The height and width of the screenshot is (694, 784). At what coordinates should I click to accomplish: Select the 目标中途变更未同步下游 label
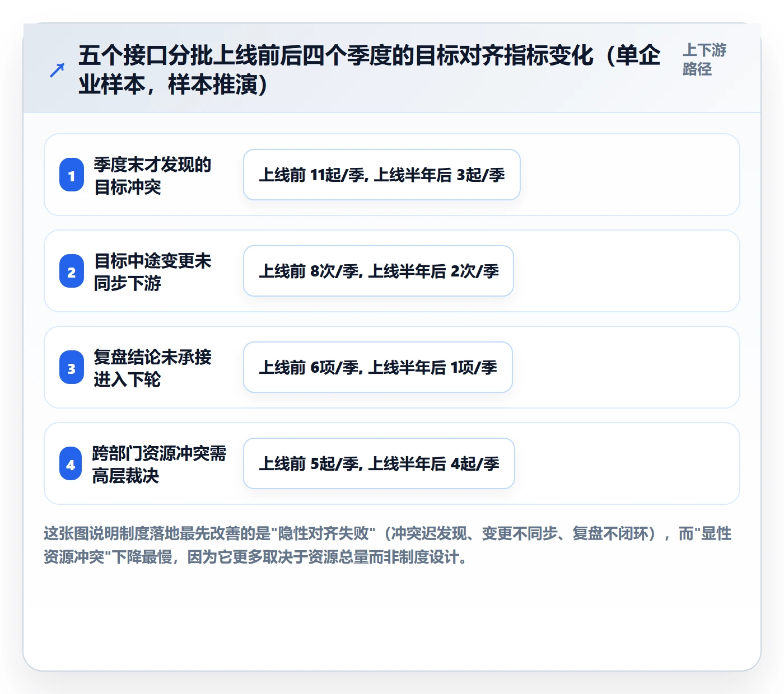click(152, 271)
